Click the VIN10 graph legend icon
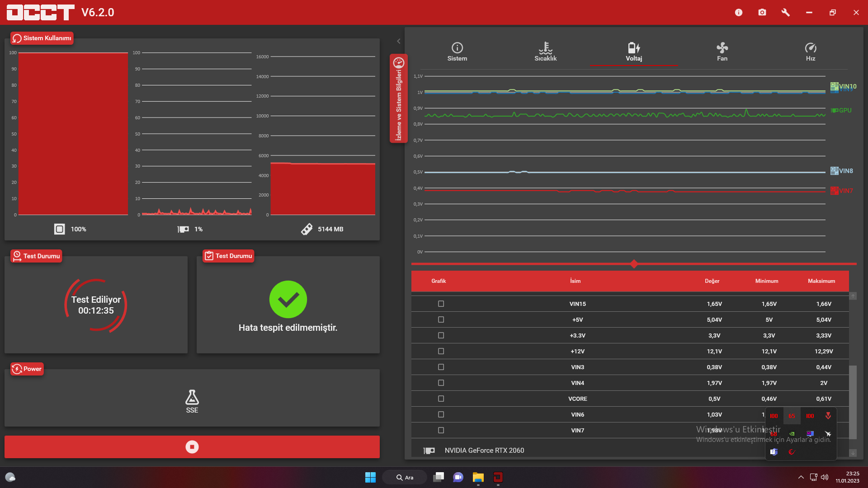This screenshot has width=868, height=488. click(x=834, y=85)
